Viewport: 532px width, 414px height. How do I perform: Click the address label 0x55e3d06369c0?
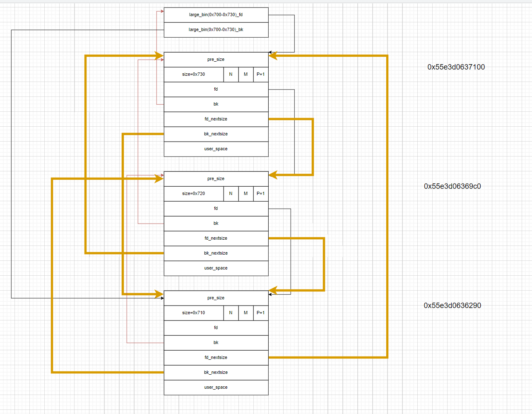453,186
